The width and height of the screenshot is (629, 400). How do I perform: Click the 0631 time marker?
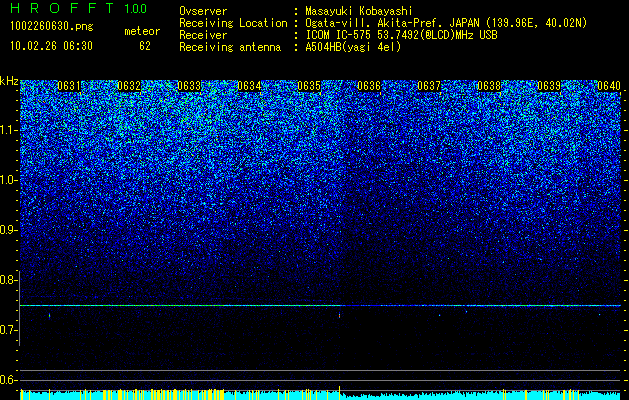pos(69,86)
